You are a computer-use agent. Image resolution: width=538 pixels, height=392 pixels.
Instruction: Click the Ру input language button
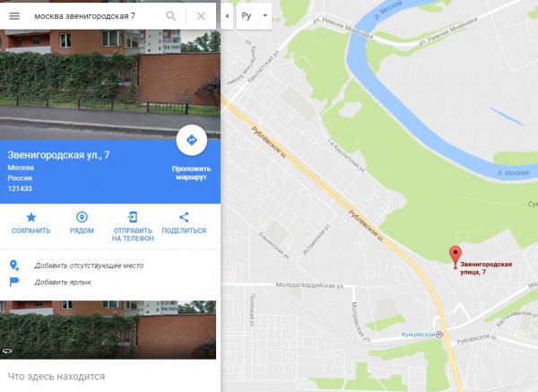point(247,16)
